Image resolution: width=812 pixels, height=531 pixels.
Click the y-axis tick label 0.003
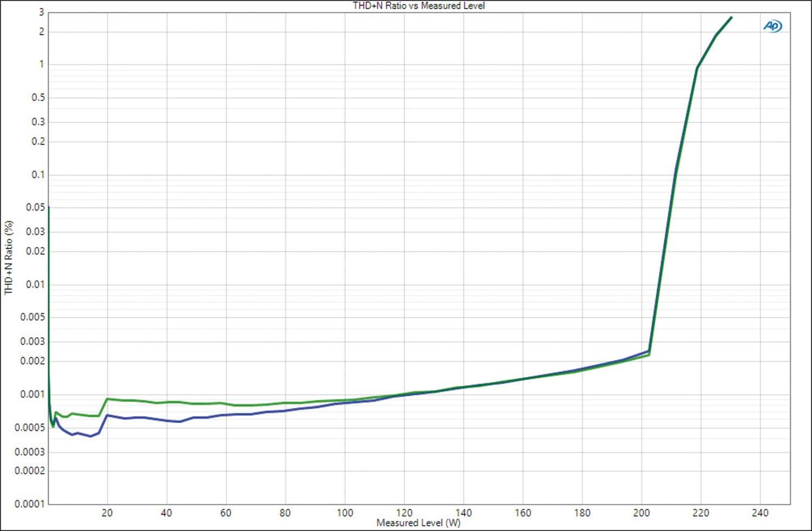point(32,342)
